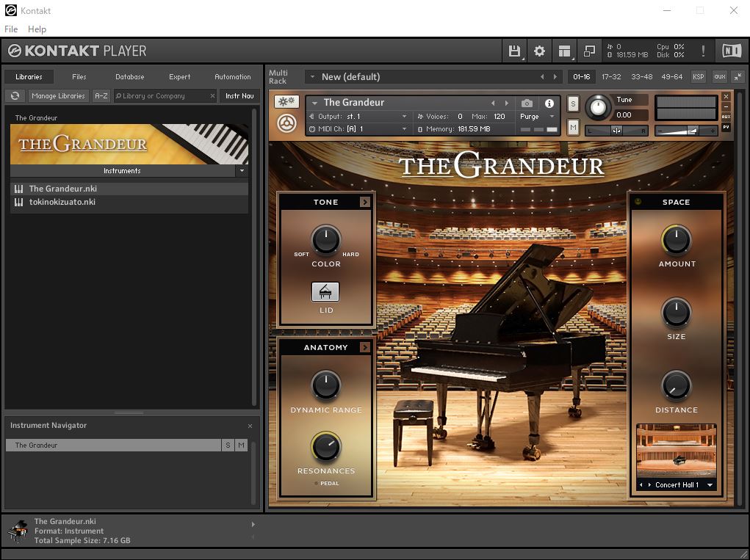
Task: Switch to the Files tab
Action: point(79,76)
